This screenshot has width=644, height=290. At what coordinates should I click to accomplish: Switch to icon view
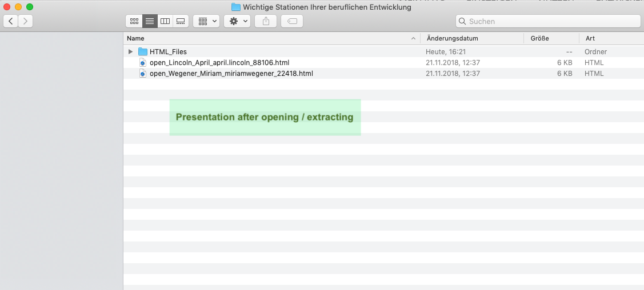[x=134, y=21]
